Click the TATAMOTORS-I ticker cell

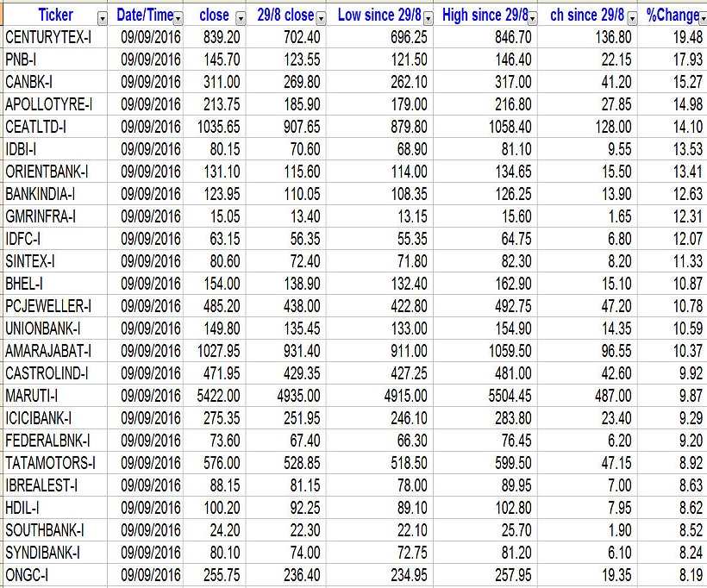coord(50,463)
